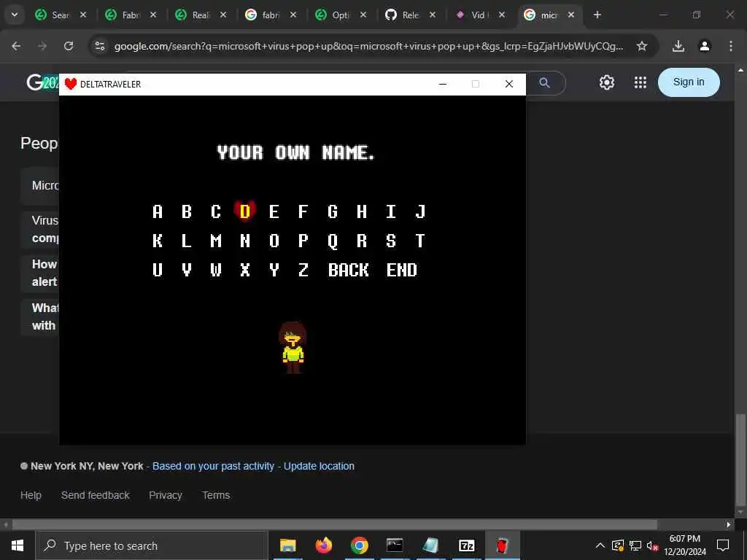Open Windows Start menu
747x560 pixels.
click(18, 545)
